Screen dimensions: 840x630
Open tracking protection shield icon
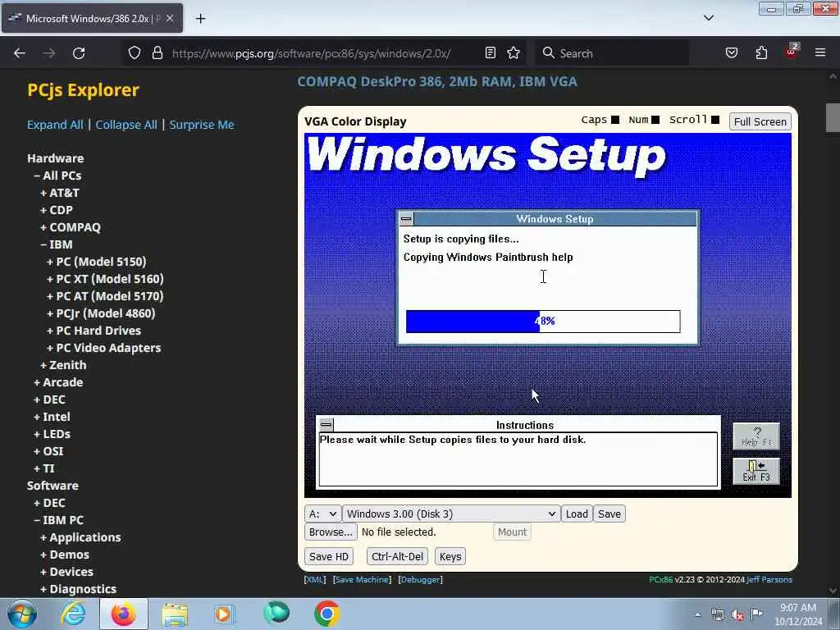[x=135, y=53]
